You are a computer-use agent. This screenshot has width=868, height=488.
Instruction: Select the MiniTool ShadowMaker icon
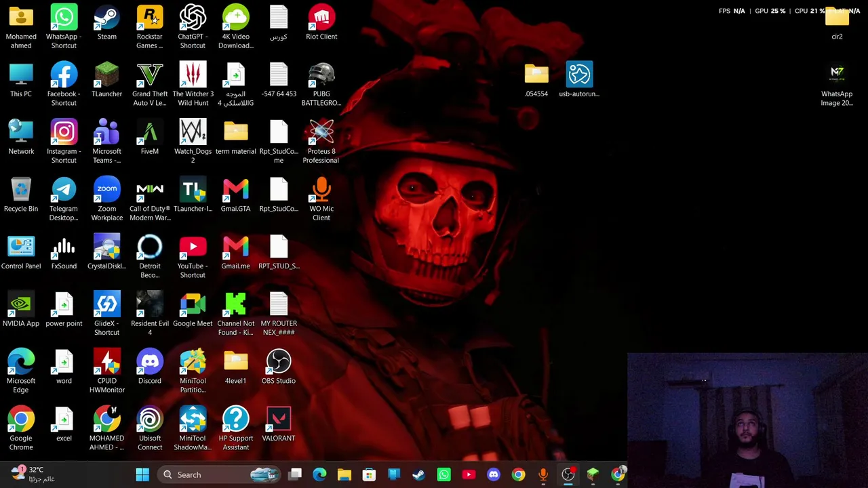(193, 429)
